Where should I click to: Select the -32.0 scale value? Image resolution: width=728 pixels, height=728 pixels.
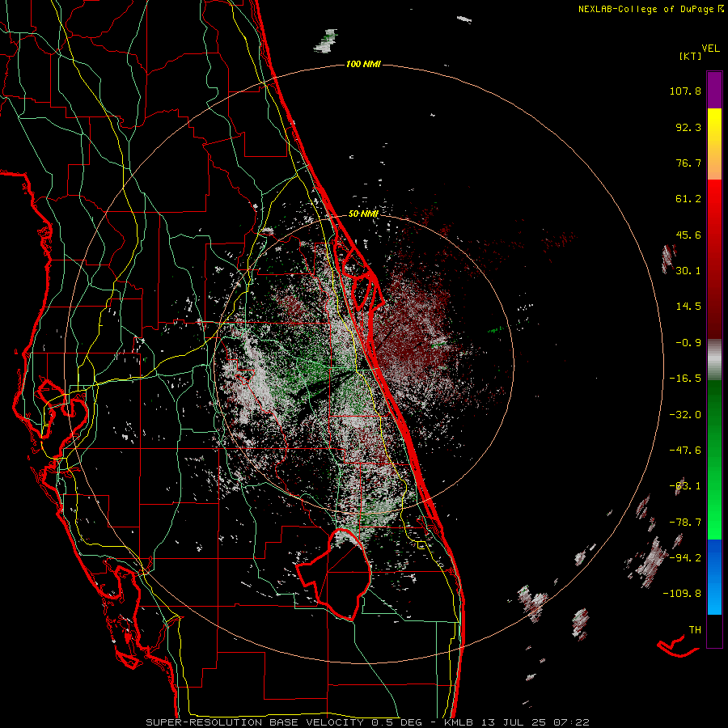coord(685,415)
